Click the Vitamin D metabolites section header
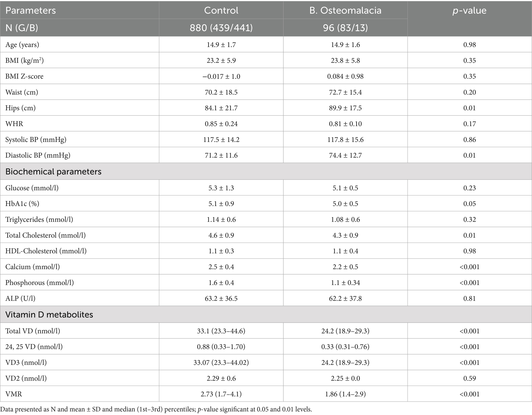Viewport: 532px width, 415px height. coord(49,315)
